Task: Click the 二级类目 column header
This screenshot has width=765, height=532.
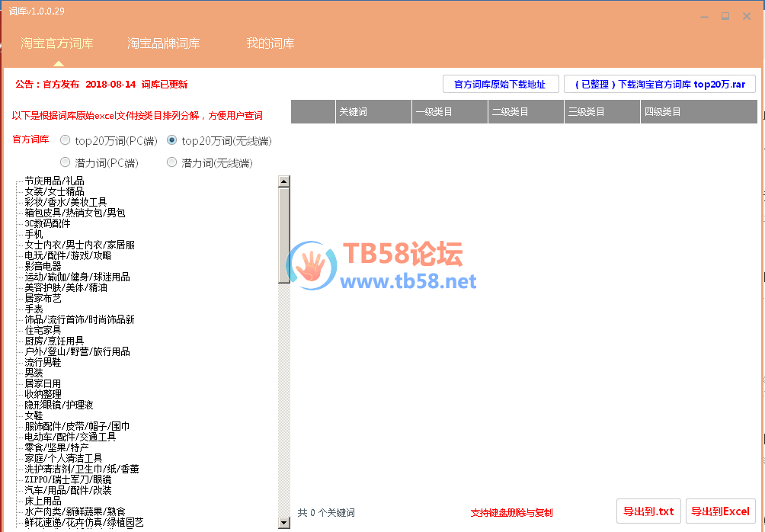Action: pyautogui.click(x=526, y=112)
